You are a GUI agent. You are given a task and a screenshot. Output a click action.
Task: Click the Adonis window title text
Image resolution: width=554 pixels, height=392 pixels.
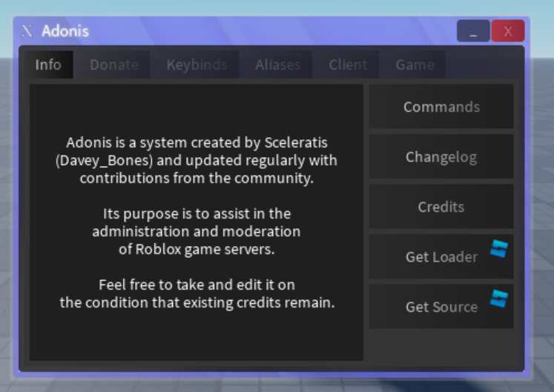[x=65, y=31]
